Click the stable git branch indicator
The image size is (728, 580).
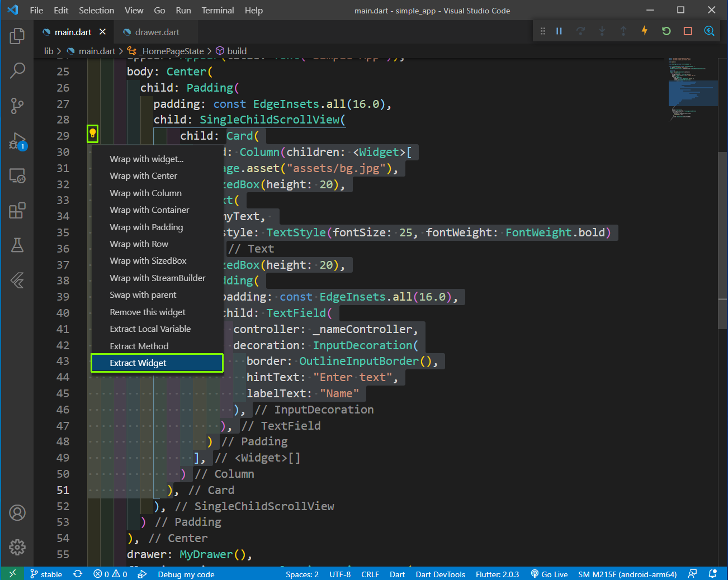coord(46,574)
